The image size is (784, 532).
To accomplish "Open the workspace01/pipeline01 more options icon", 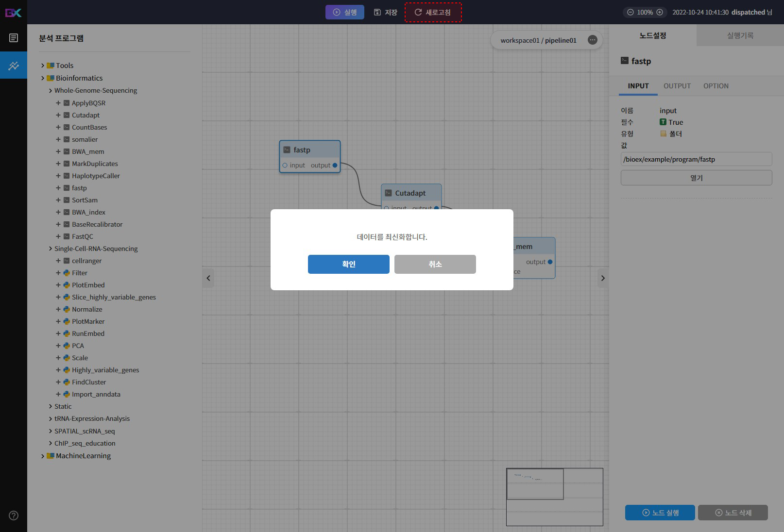I will tap(592, 40).
